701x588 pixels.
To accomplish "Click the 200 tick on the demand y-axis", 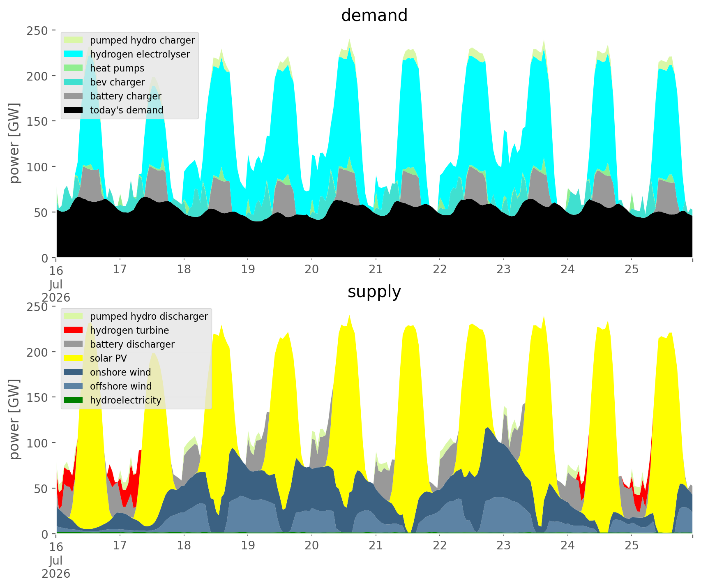I will [38, 76].
